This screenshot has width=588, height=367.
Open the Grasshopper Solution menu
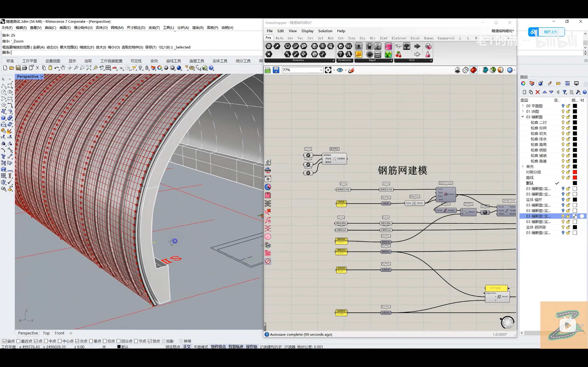[325, 31]
